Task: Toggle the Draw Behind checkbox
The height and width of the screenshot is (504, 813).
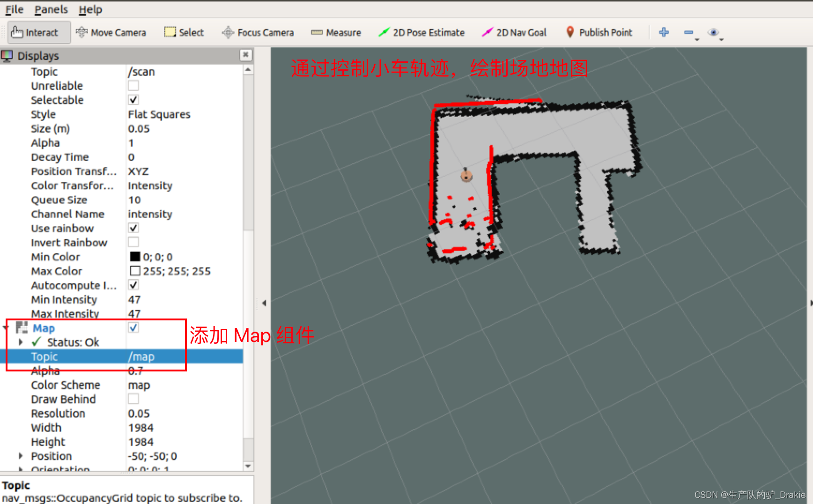Action: point(133,399)
